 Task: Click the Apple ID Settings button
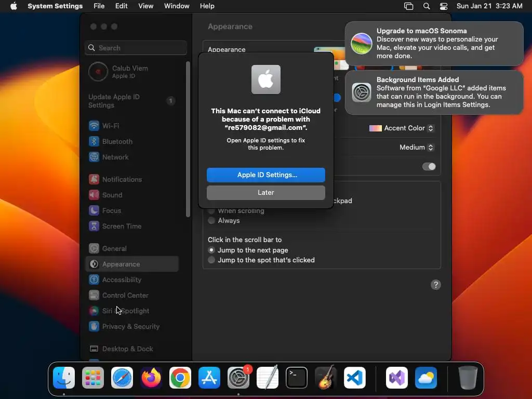coord(266,175)
